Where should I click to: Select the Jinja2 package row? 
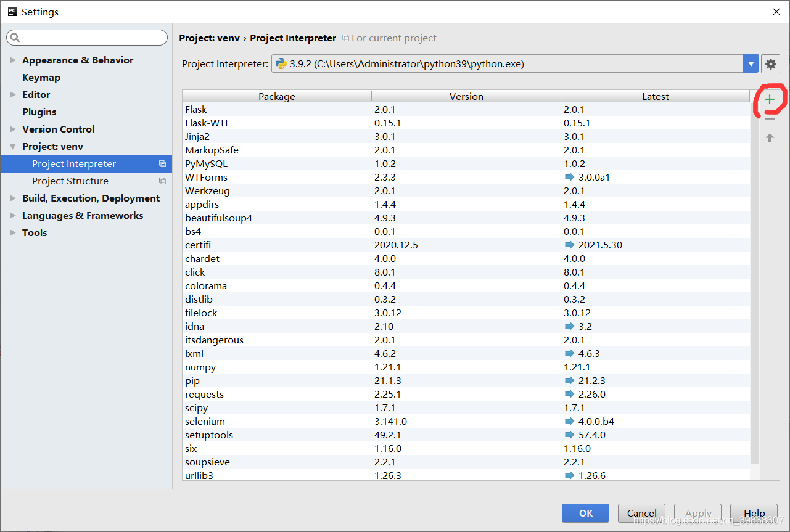[466, 136]
